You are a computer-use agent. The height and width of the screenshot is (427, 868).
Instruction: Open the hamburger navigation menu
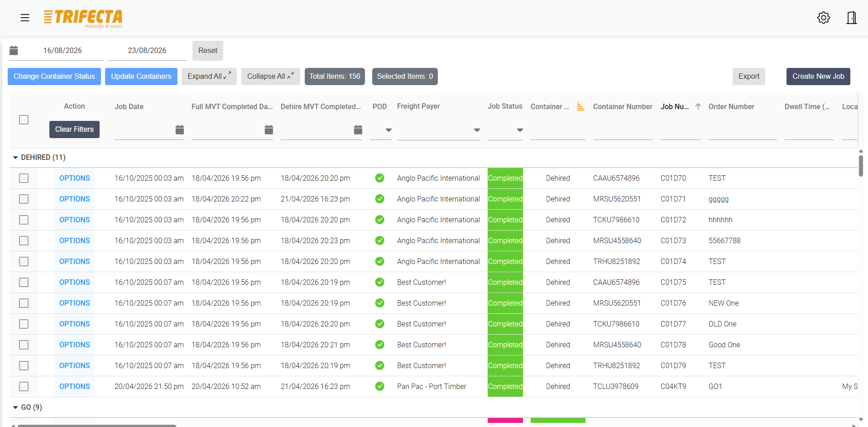(25, 18)
